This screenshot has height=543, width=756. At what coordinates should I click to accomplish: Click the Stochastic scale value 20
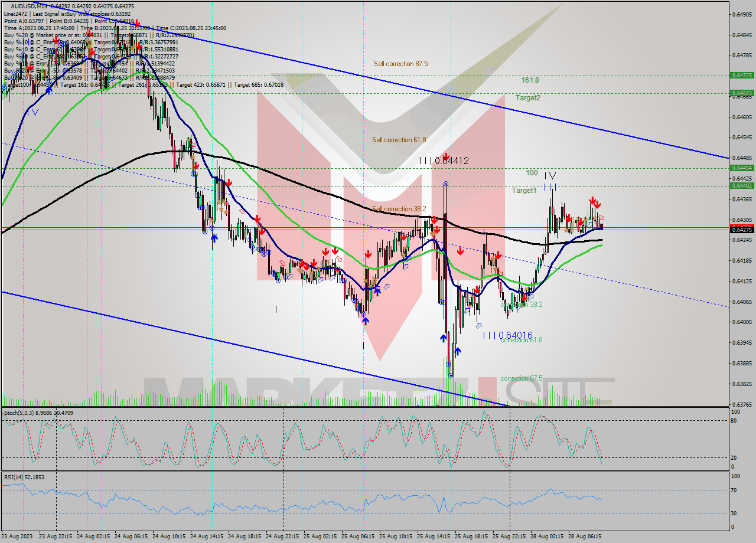coord(734,457)
